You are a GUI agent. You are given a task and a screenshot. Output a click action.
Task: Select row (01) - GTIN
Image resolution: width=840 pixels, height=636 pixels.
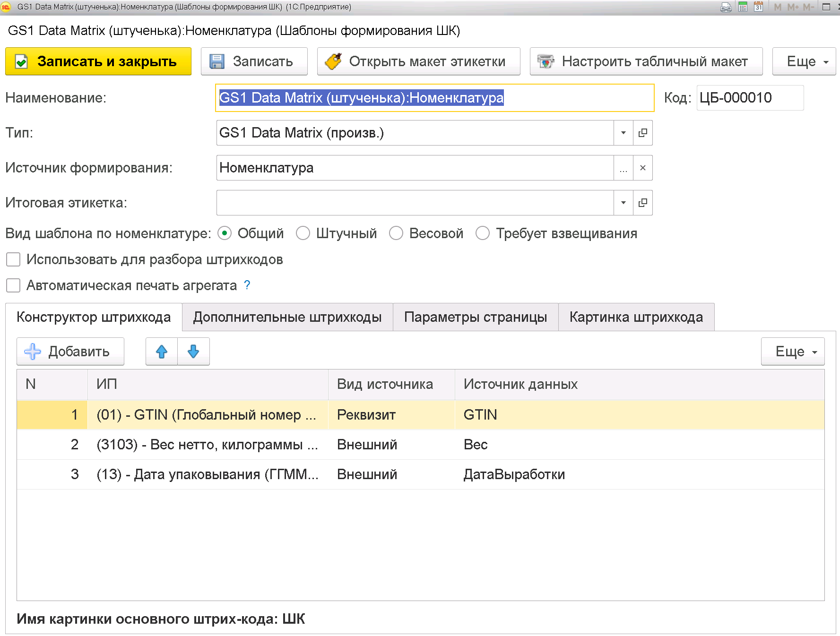[x=421, y=415]
